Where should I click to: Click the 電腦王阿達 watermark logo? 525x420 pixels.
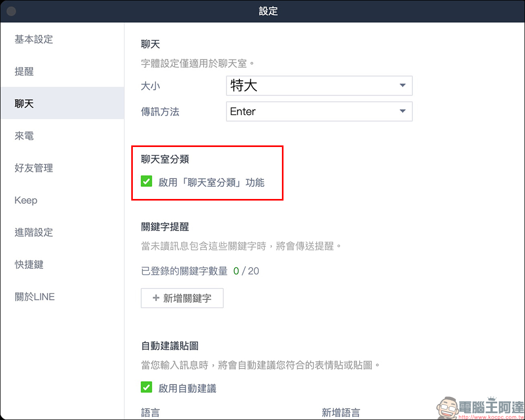pyautogui.click(x=480, y=408)
